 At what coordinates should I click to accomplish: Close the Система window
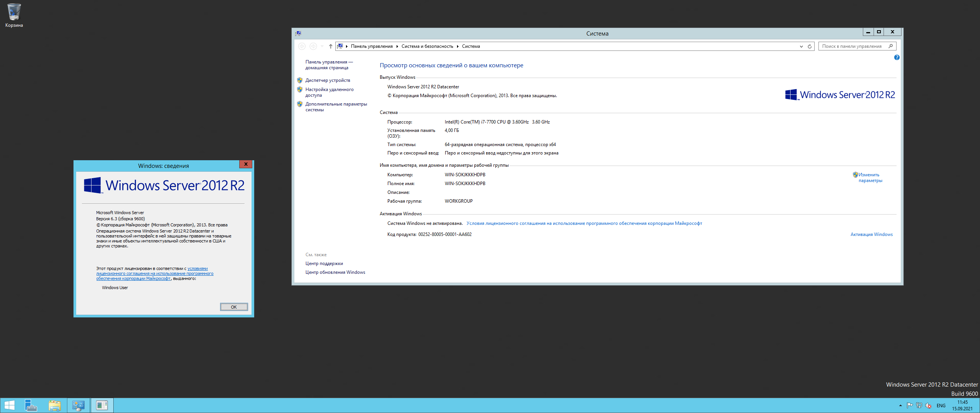(893, 32)
